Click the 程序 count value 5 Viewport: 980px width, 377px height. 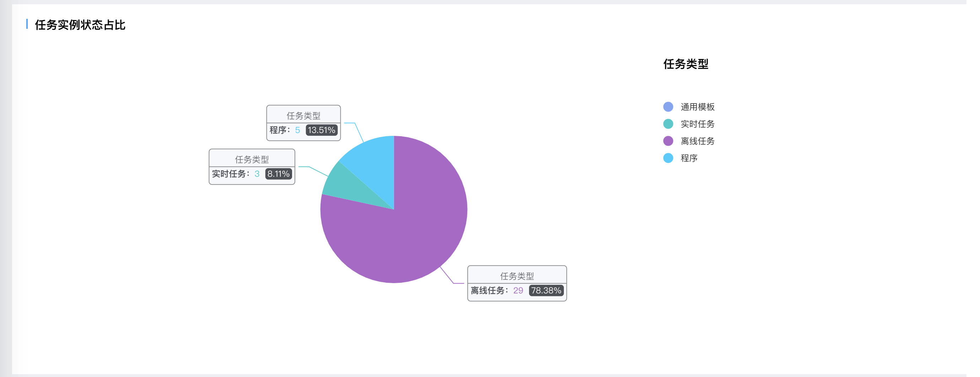point(297,130)
